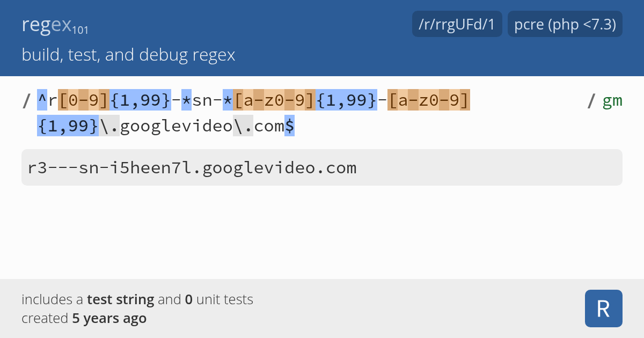Click the opening slash delimiter of the regex

click(x=26, y=100)
